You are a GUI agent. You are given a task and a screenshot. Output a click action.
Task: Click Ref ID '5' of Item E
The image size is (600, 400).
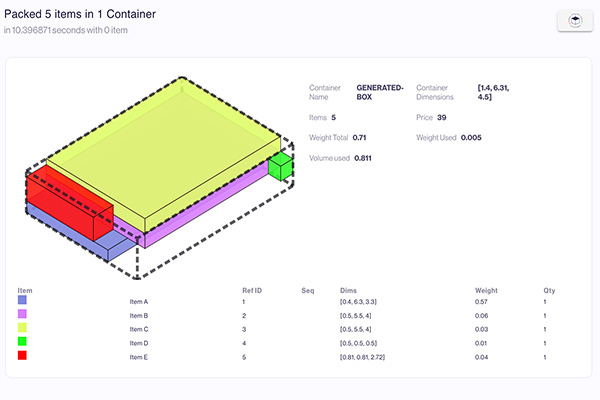(x=244, y=357)
